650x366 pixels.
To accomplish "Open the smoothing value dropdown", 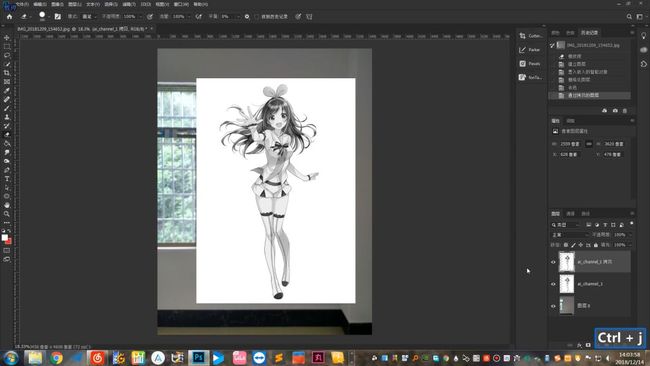I will coord(238,17).
